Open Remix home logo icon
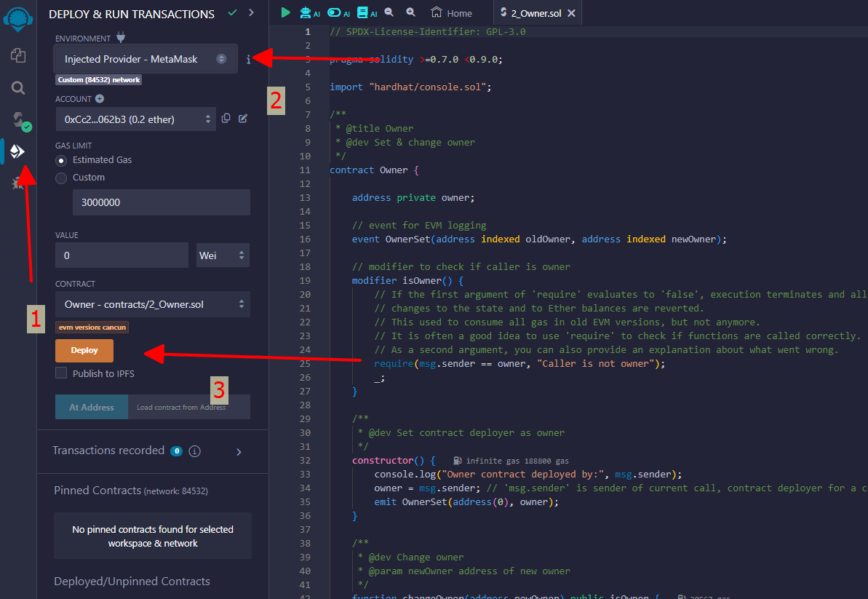 click(17, 18)
